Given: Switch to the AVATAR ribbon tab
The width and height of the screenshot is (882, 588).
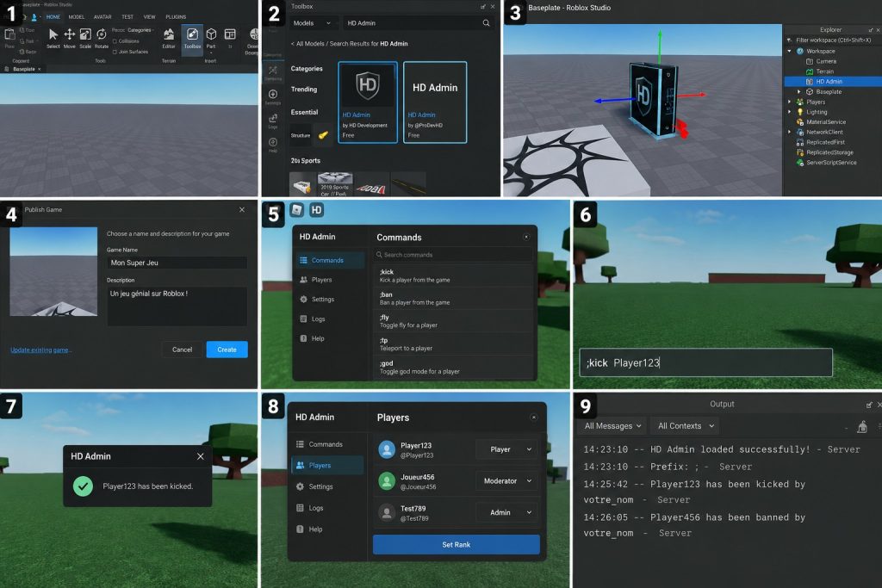Looking at the screenshot, I should 102,17.
